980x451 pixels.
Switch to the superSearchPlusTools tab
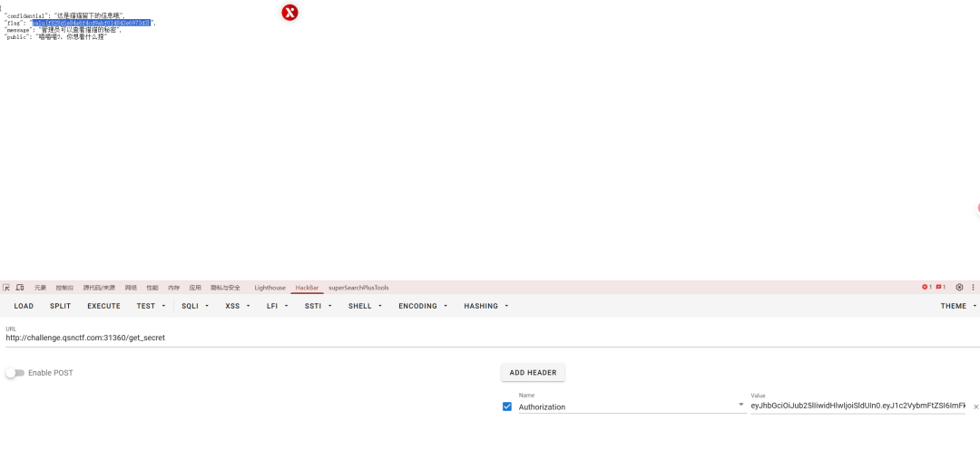pyautogui.click(x=358, y=288)
